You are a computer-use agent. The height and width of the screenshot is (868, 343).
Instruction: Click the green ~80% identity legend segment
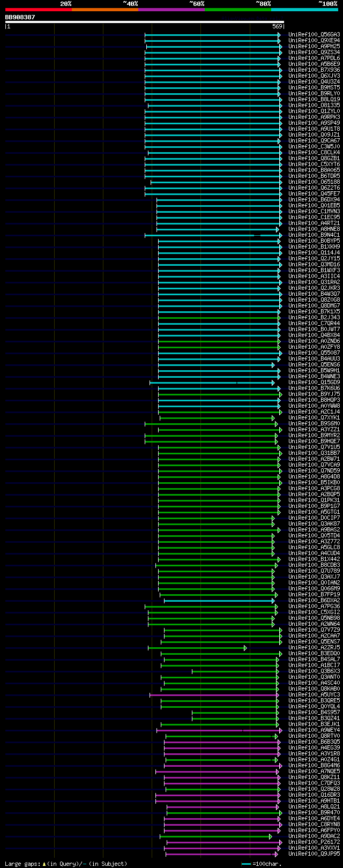pos(238,10)
